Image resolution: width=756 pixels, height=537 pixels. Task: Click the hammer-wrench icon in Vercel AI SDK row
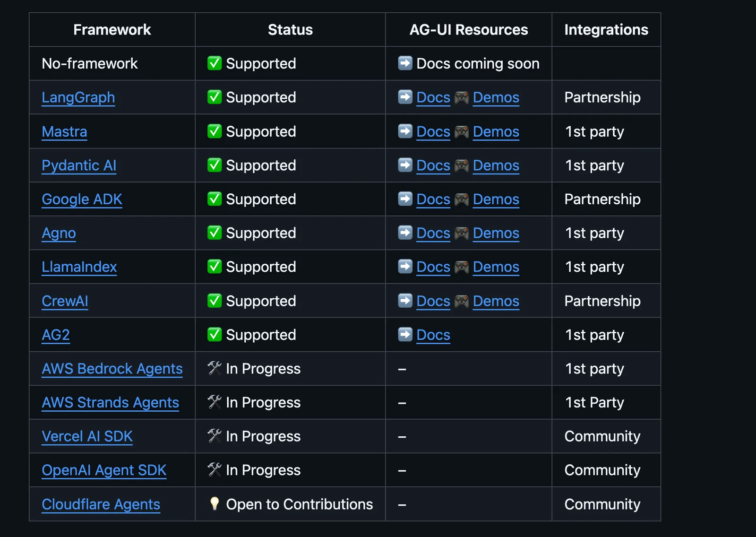tap(215, 436)
